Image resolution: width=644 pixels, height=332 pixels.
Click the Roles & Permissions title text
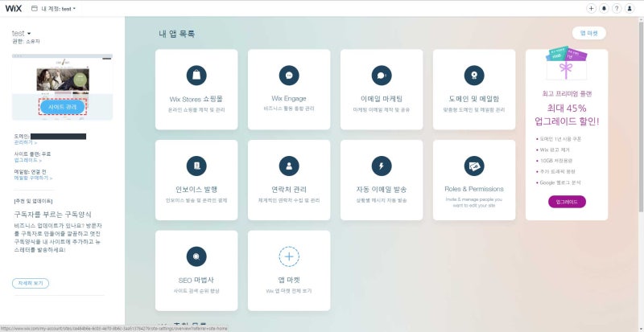click(x=474, y=189)
